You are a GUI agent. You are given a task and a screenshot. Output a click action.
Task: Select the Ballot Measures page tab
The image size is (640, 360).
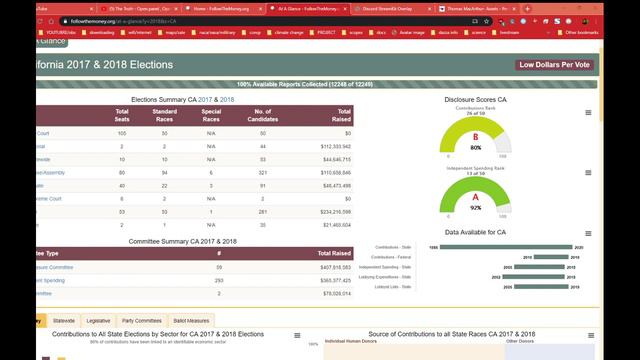(191, 321)
